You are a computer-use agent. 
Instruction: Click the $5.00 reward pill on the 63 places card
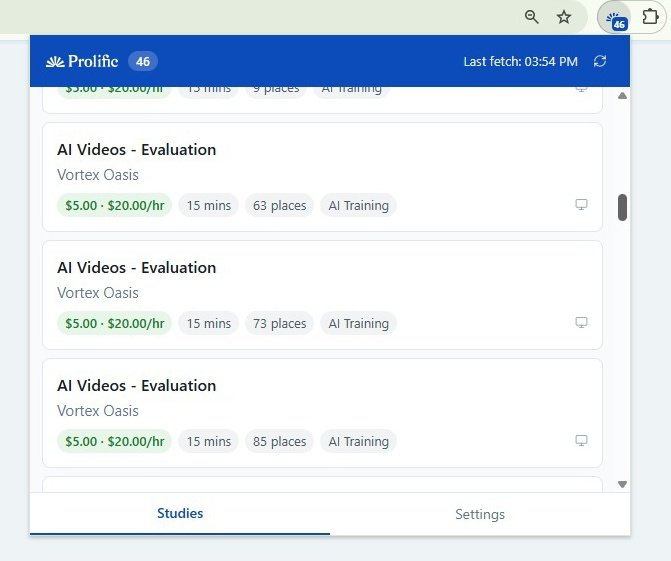click(x=114, y=205)
